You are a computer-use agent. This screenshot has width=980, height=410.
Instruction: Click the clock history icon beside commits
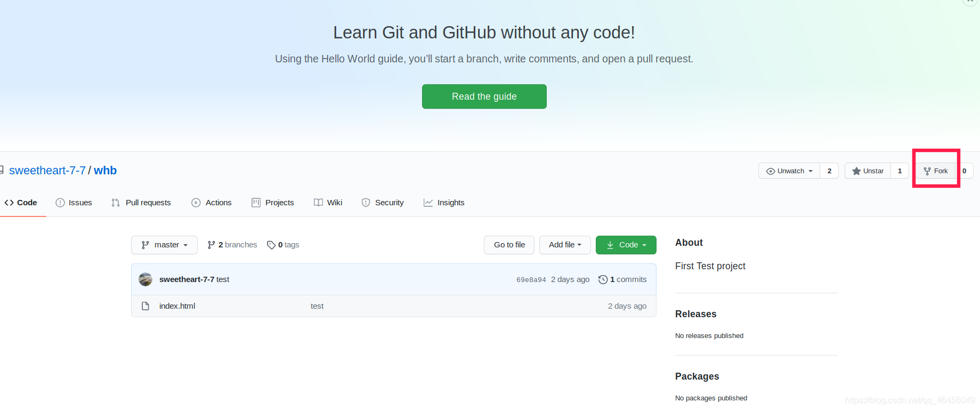click(603, 279)
